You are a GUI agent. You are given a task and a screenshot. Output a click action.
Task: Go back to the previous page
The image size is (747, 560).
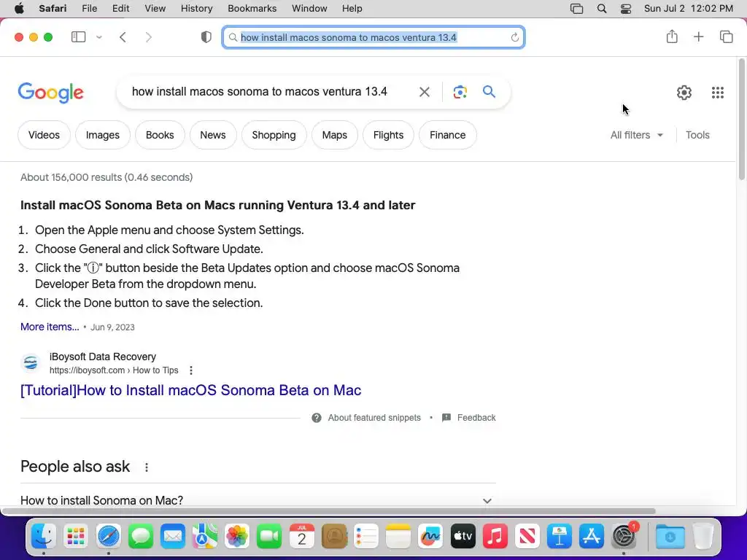(x=123, y=37)
